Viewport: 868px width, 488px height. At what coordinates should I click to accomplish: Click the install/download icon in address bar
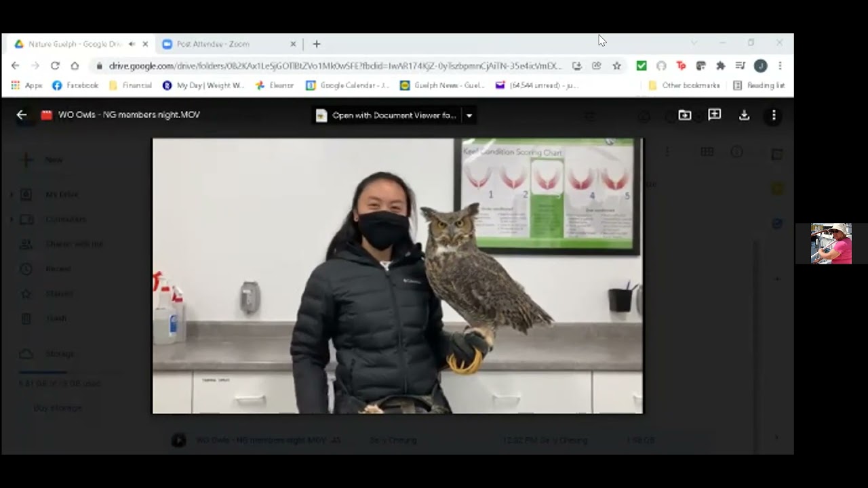point(576,66)
